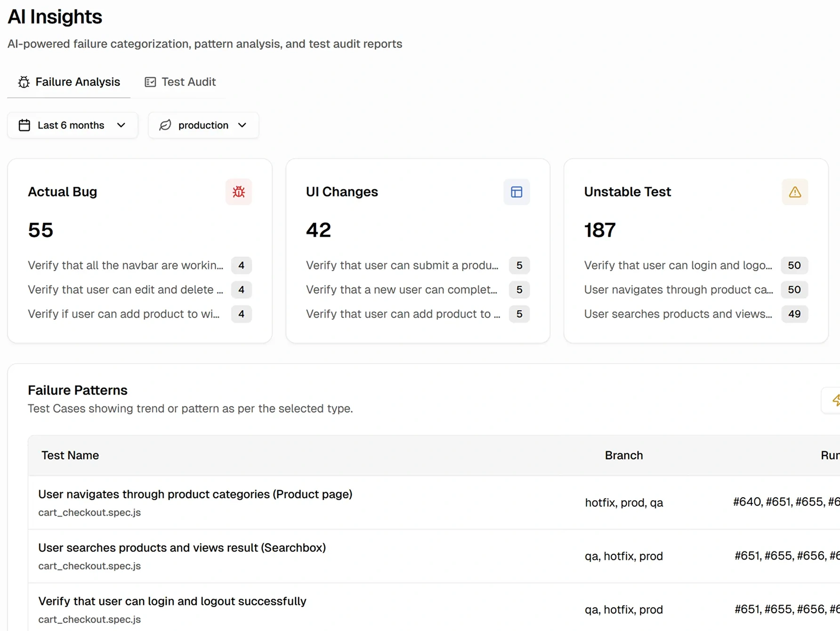Click count badge 50 beside login and logo... test
840x631 pixels.
click(x=794, y=265)
